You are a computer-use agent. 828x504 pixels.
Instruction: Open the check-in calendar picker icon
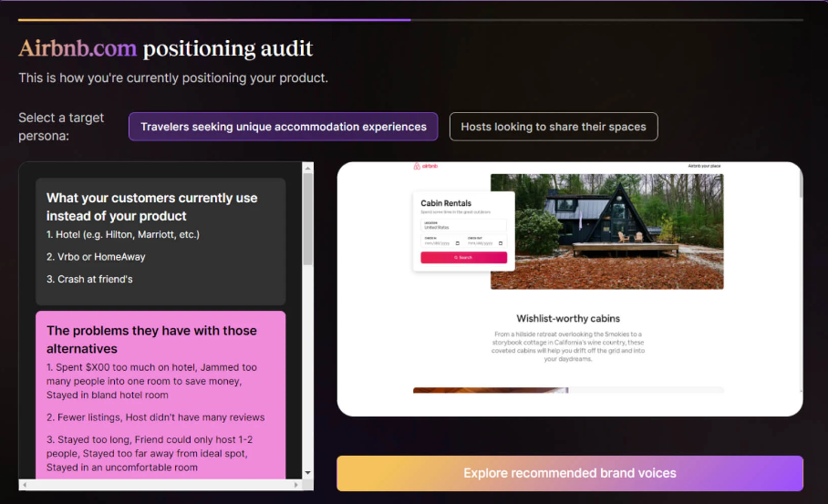tap(457, 243)
